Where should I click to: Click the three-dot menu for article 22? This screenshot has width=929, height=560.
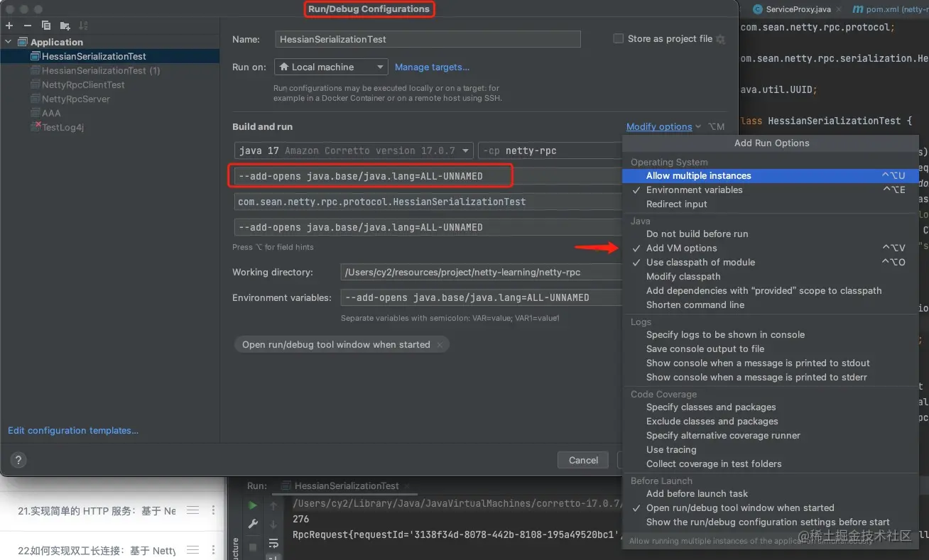(213, 550)
